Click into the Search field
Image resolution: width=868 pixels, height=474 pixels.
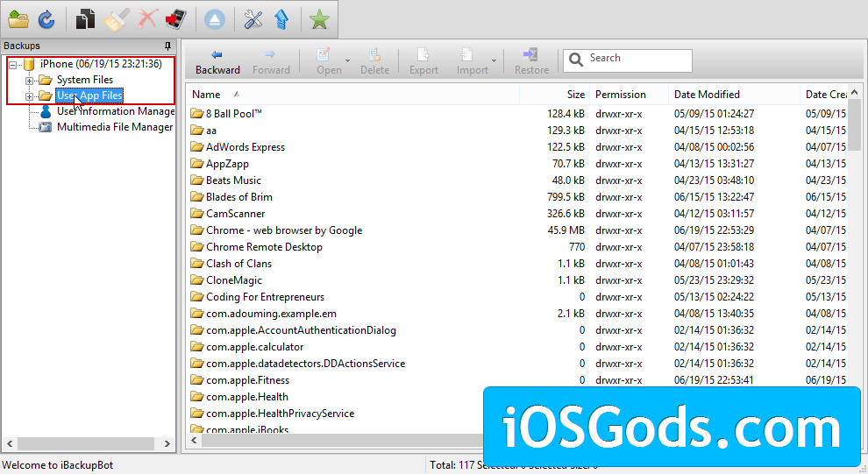point(637,59)
